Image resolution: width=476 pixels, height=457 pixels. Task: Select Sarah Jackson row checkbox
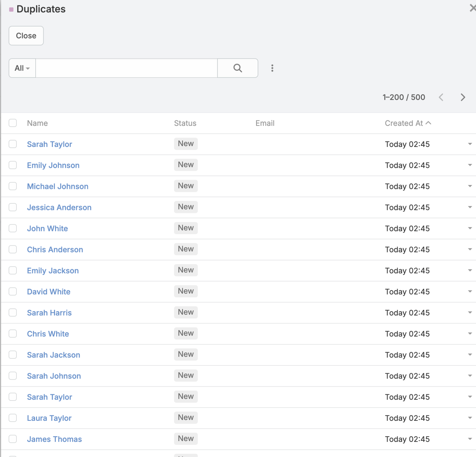[x=13, y=355]
